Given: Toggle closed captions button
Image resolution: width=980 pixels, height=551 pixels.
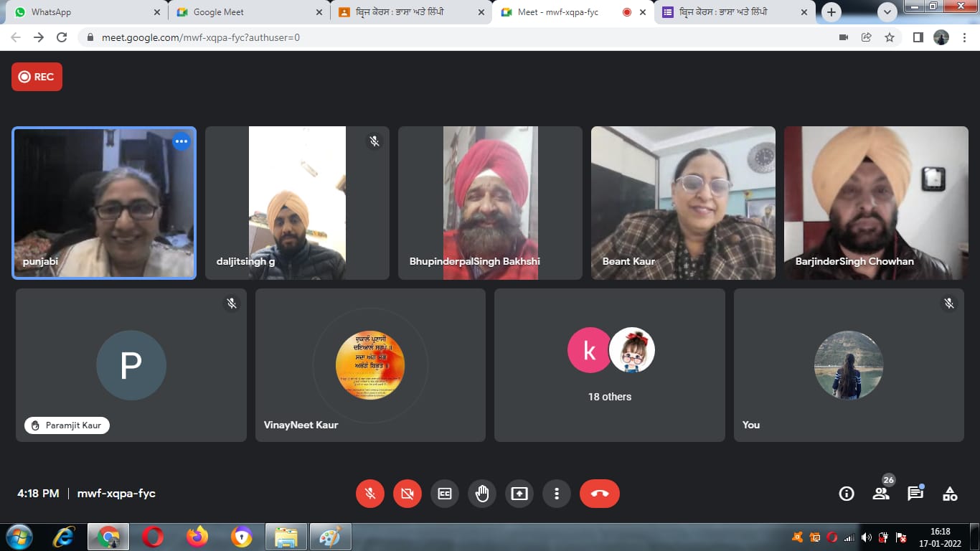Looking at the screenshot, I should point(445,494).
